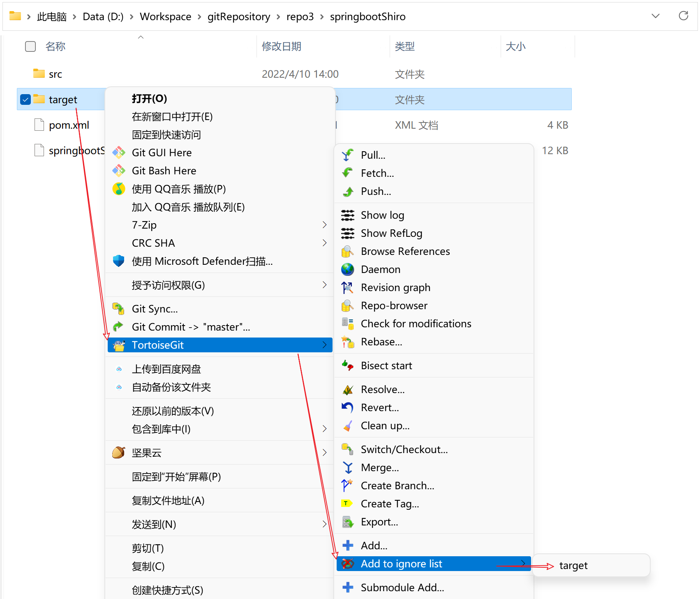The image size is (700, 599).
Task: Select the pom.xml file
Action: click(69, 125)
